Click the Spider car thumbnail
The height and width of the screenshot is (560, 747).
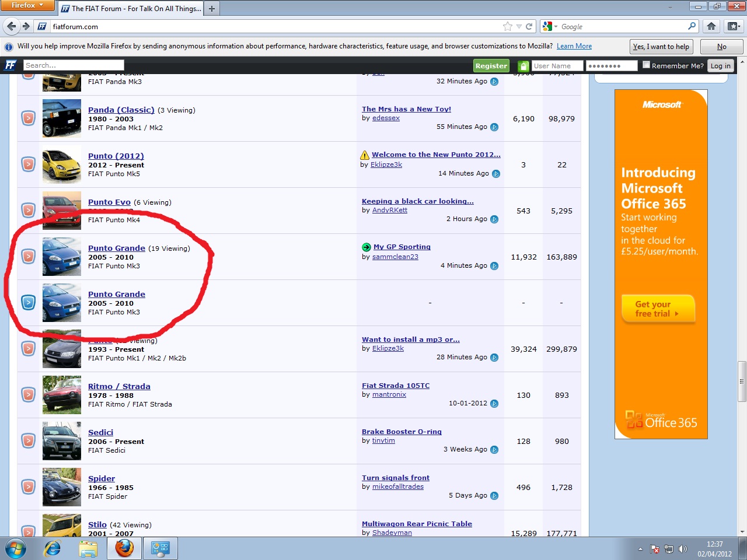(x=62, y=487)
